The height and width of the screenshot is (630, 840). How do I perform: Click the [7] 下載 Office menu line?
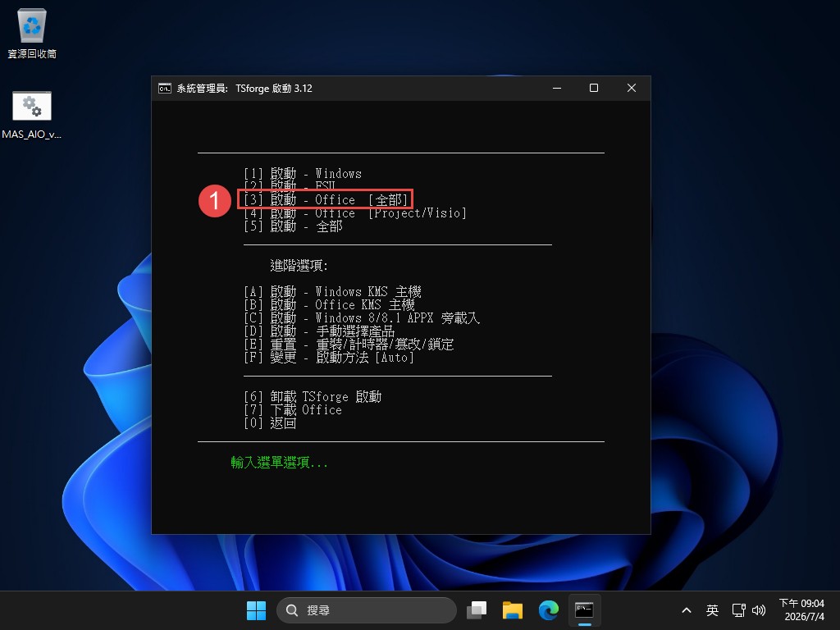coord(293,410)
